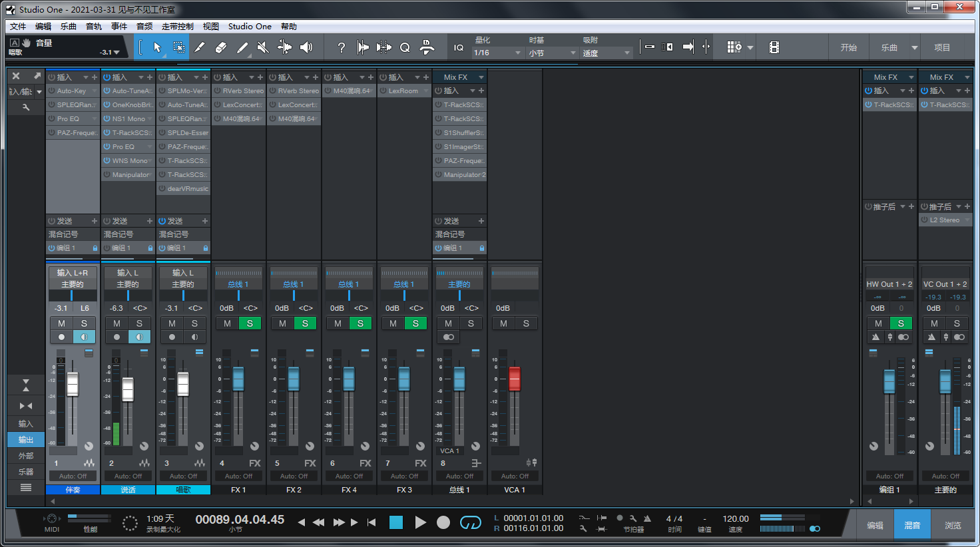Mute channel 1 伴奏
The height and width of the screenshot is (547, 980).
point(61,323)
